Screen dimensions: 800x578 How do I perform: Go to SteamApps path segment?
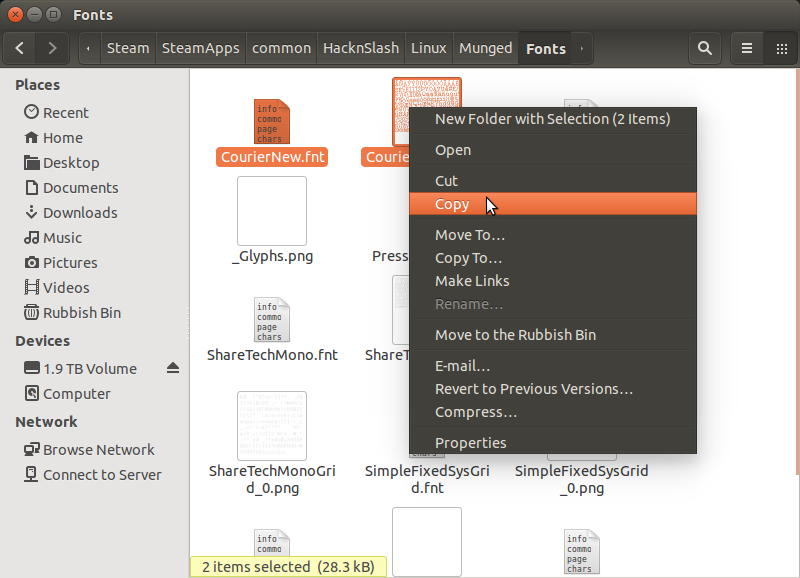198,48
